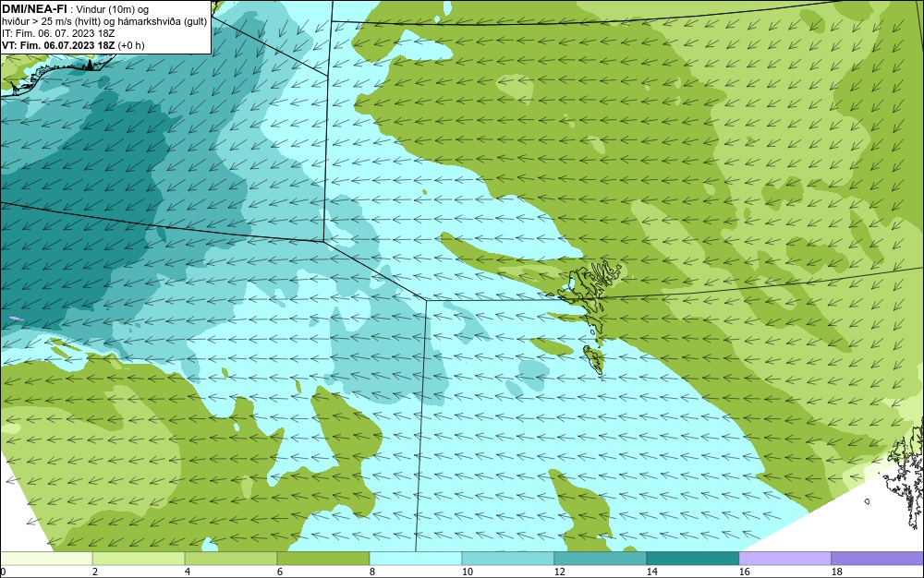
Task: Click the 'IT: Fim. 06. 07. 2023 18Z' text
Action: tap(57, 33)
